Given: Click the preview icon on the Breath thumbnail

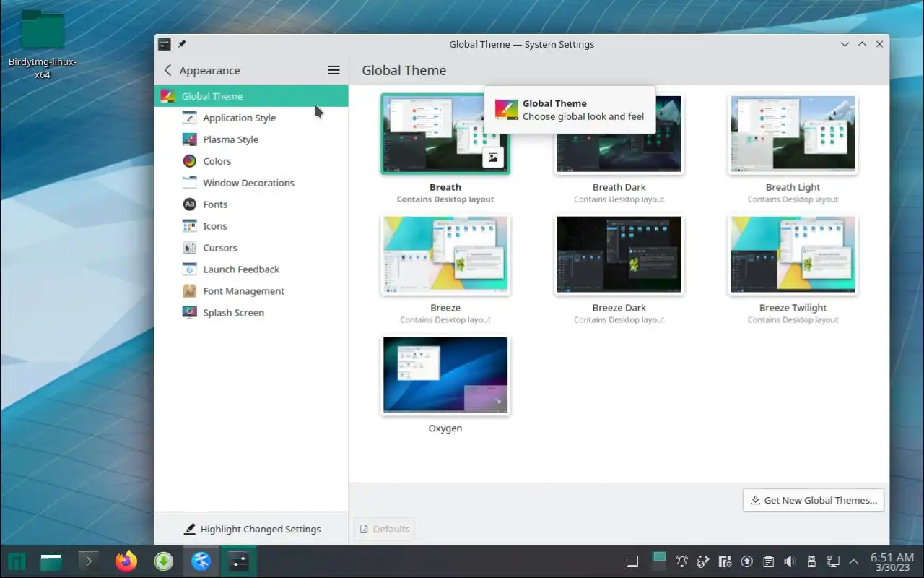Looking at the screenshot, I should 493,157.
